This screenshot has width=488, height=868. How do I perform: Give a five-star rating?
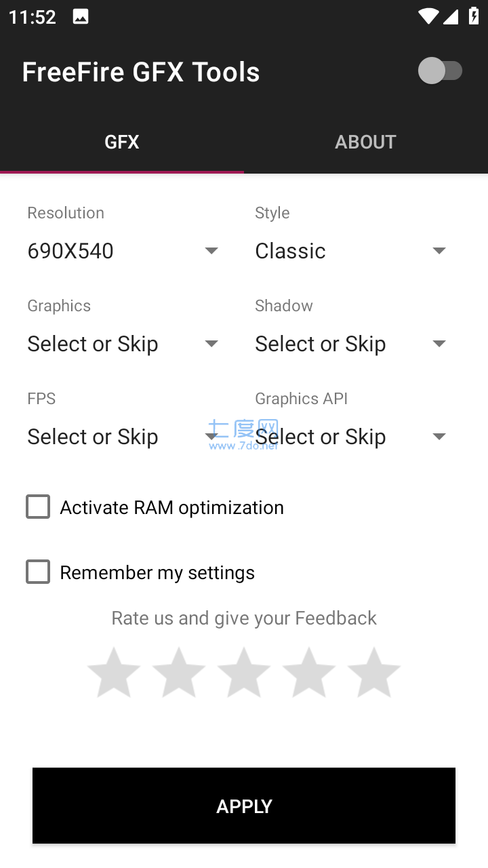pyautogui.click(x=374, y=672)
